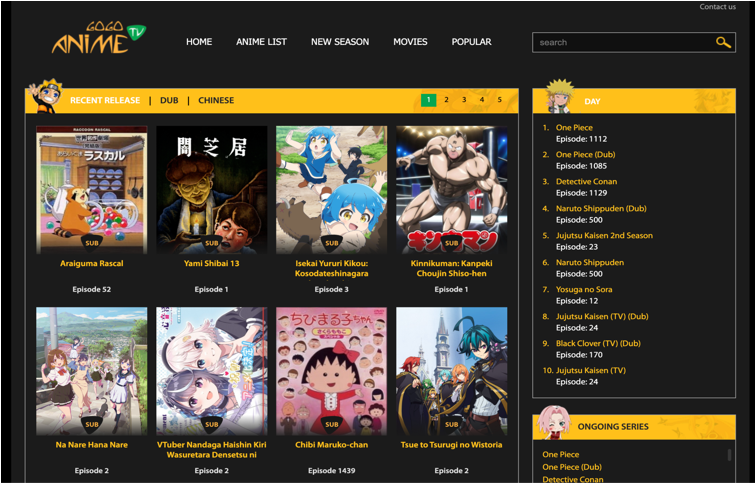The width and height of the screenshot is (755, 483).
Task: Click the Naruto mascot beside Recent Release
Action: click(x=46, y=96)
